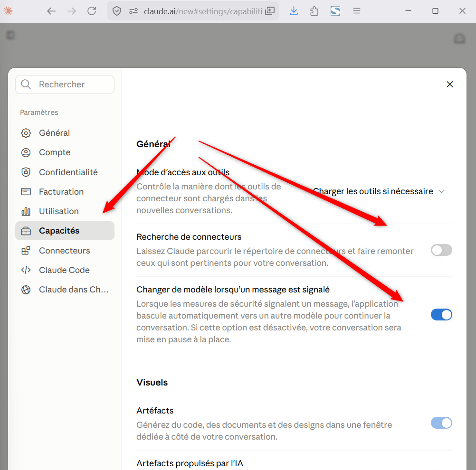Open the Utilisation settings section

pyautogui.click(x=65, y=211)
